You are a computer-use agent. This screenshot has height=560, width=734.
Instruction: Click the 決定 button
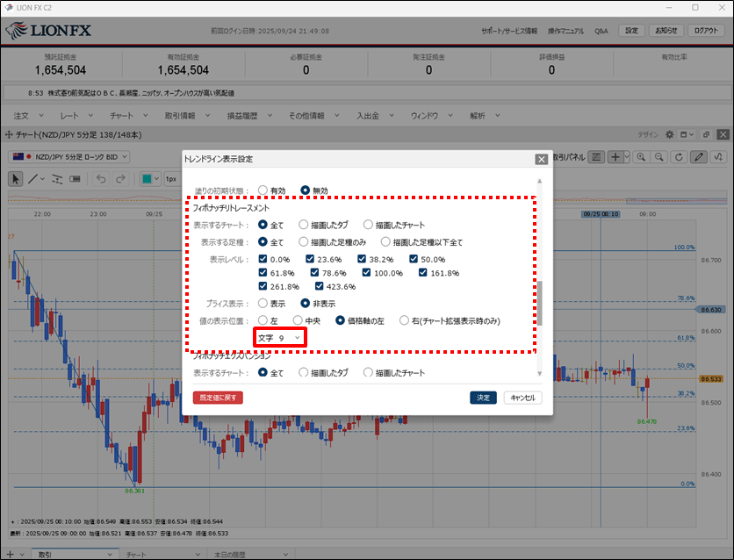click(483, 398)
